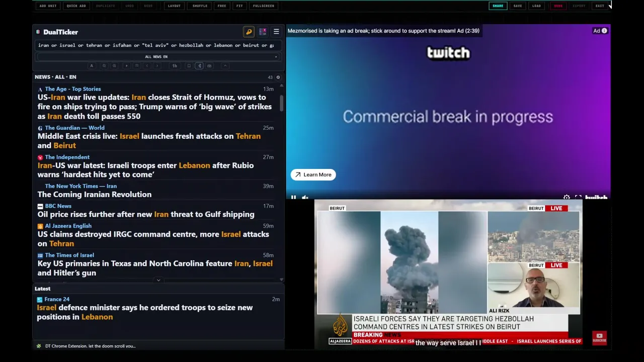Viewport: 644px width, 362px height.
Task: Open the LAYOUT menu
Action: point(174,6)
